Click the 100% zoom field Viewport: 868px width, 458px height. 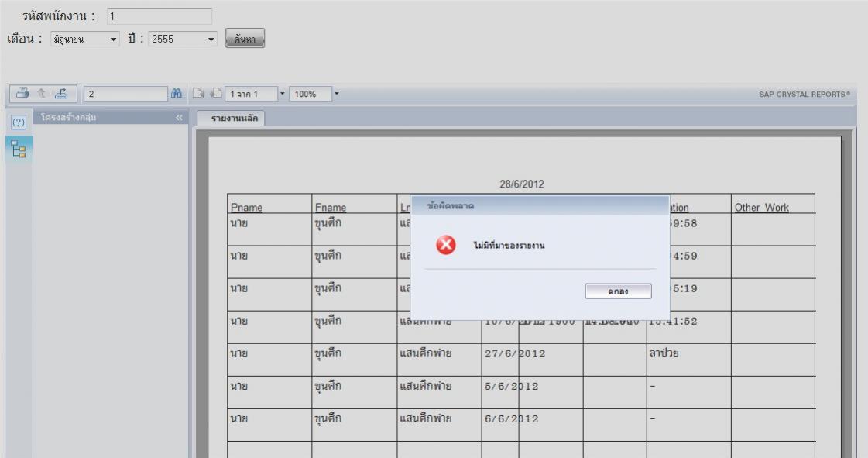(x=310, y=94)
